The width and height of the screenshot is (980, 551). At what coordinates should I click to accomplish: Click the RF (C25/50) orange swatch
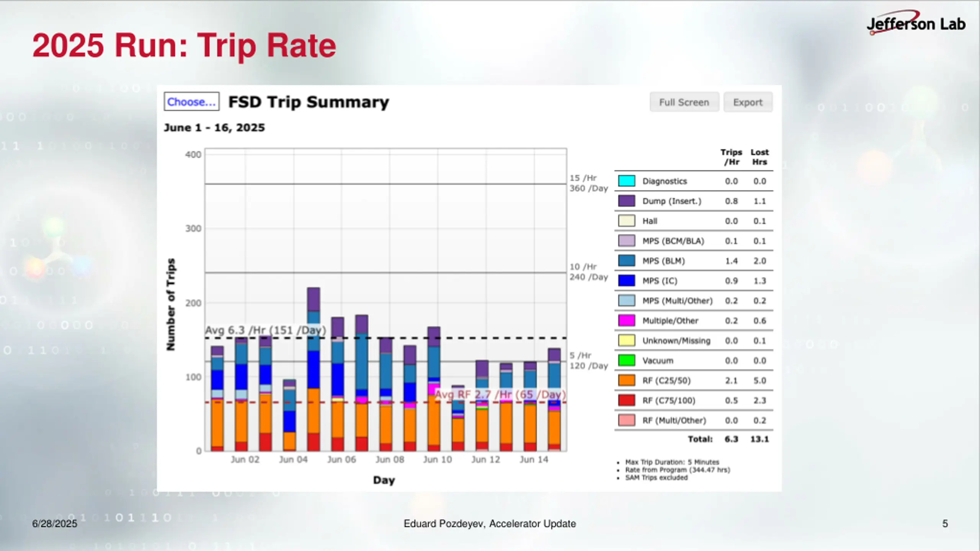pos(626,380)
